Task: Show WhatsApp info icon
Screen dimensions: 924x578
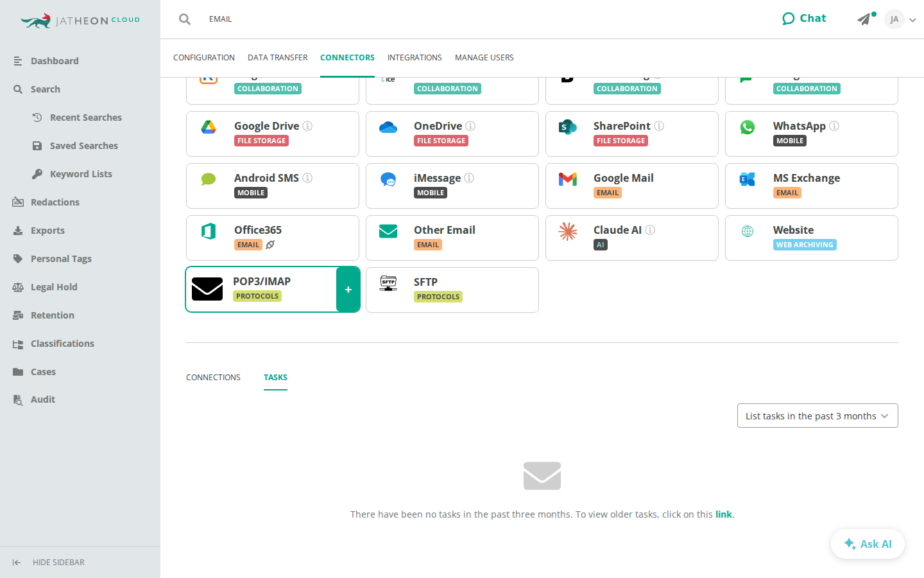Action: [x=834, y=126]
